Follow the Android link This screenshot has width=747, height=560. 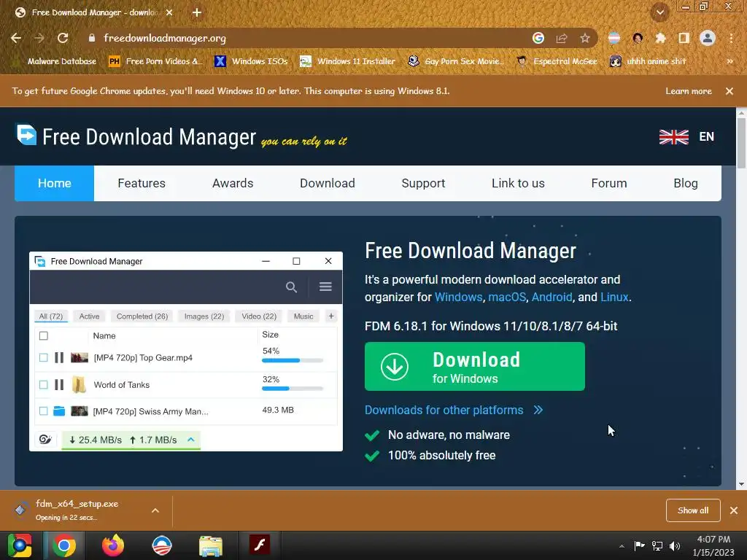point(551,297)
